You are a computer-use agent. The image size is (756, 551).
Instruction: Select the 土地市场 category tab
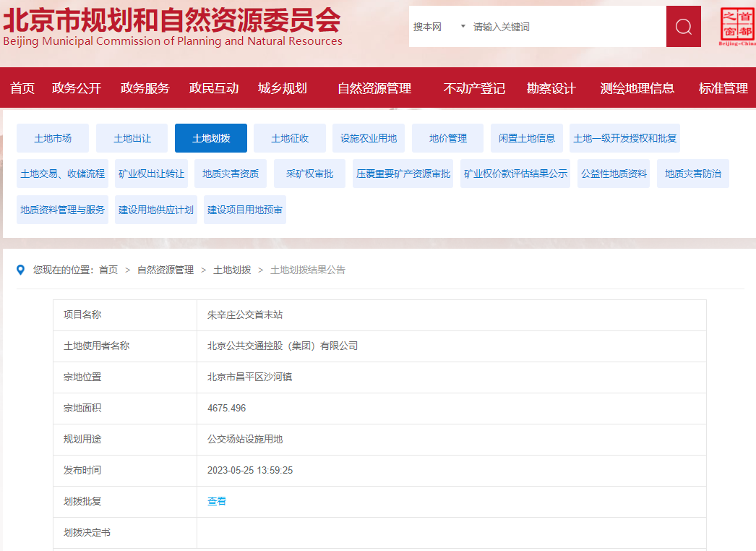[53, 138]
